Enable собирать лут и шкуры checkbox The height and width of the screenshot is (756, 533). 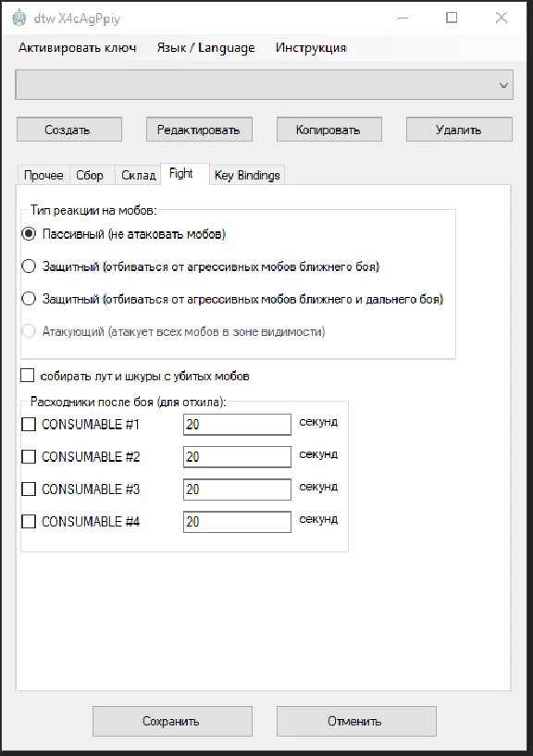point(28,375)
